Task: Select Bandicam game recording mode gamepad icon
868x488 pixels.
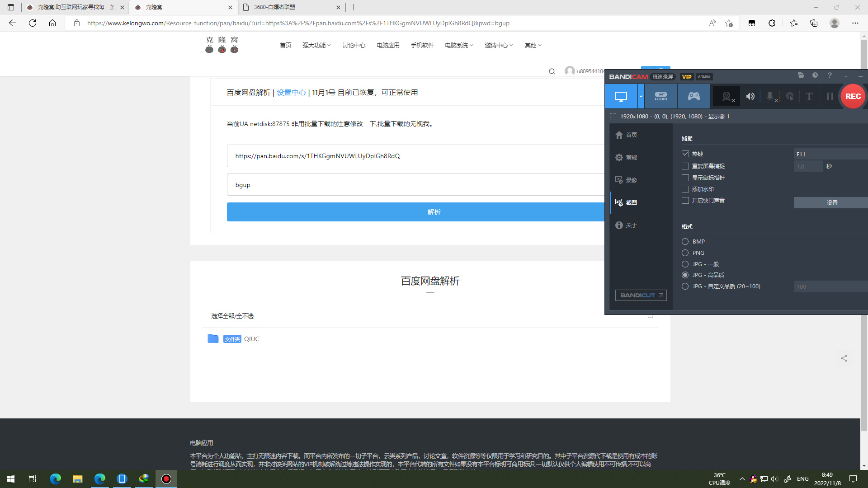Action: [694, 96]
